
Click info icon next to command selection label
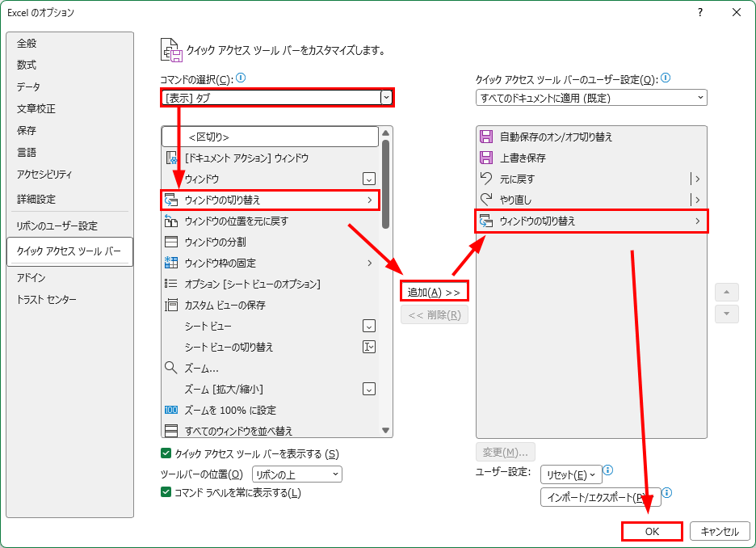(241, 78)
